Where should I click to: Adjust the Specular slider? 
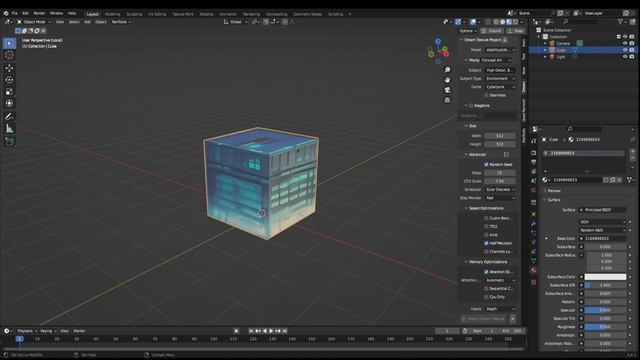pos(605,310)
